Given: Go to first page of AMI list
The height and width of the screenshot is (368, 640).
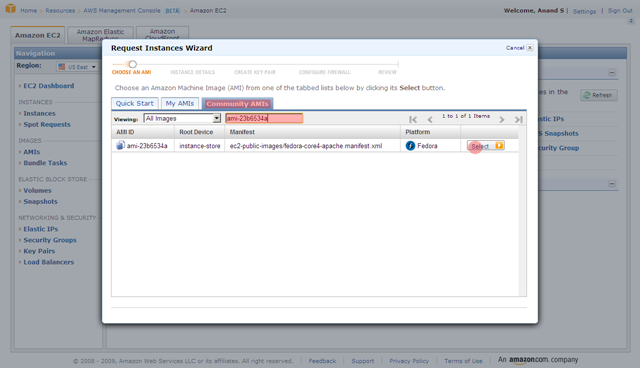Looking at the screenshot, I should pyautogui.click(x=413, y=119).
